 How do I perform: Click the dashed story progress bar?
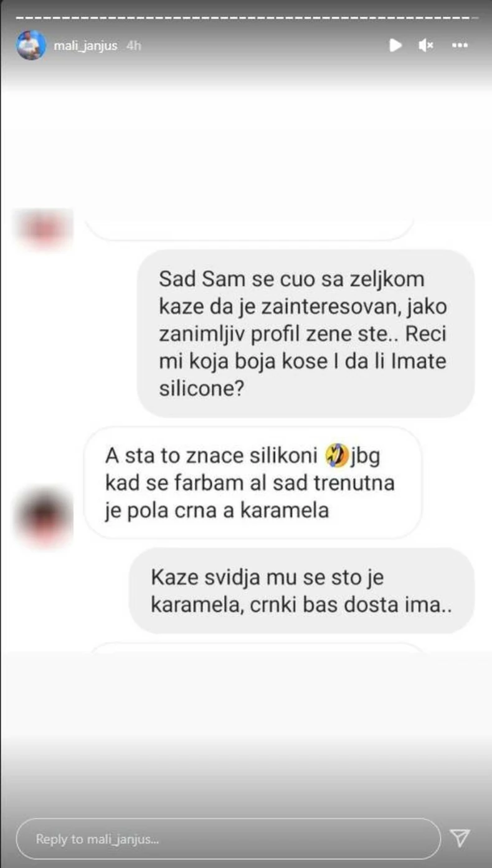click(x=246, y=17)
